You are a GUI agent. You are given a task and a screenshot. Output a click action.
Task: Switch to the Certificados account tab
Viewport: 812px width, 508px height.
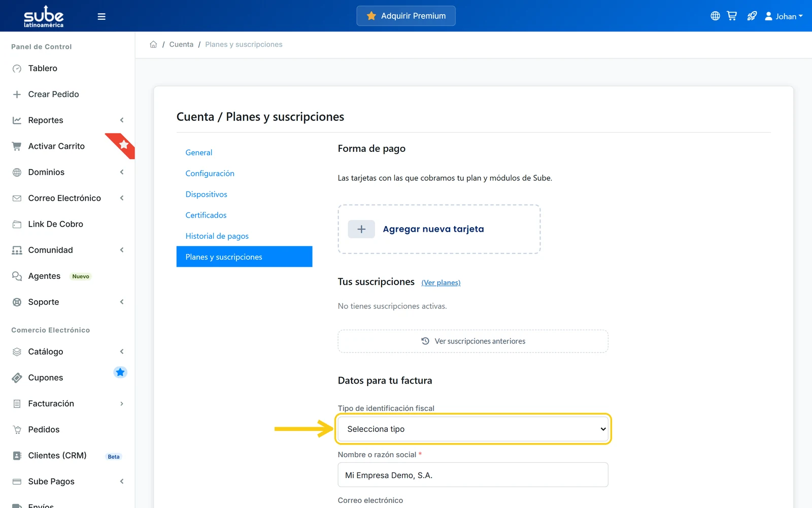click(206, 215)
